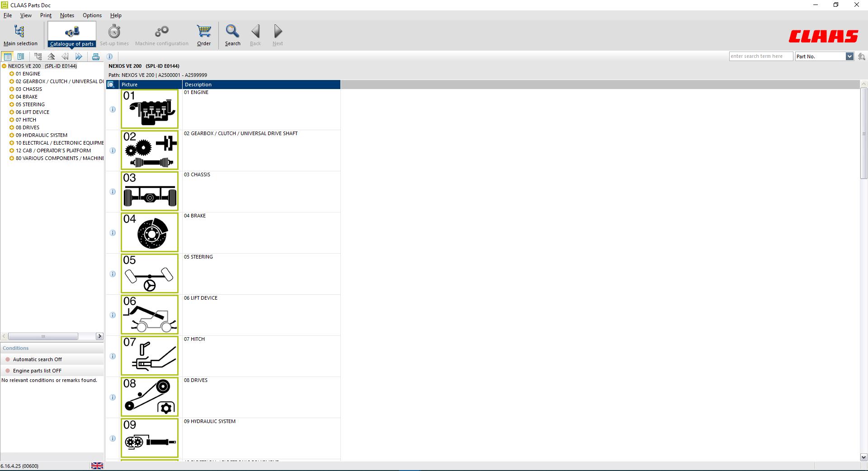Click the info icon for 03 CHASSIS row
Screen dimensions: 868x471
[113, 192]
